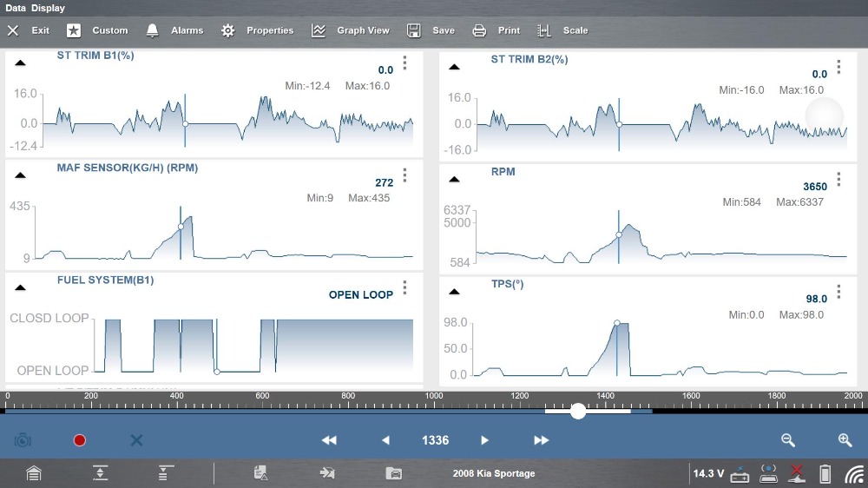Open the TPS graph options menu
Screen dimensions: 868x488
point(838,292)
